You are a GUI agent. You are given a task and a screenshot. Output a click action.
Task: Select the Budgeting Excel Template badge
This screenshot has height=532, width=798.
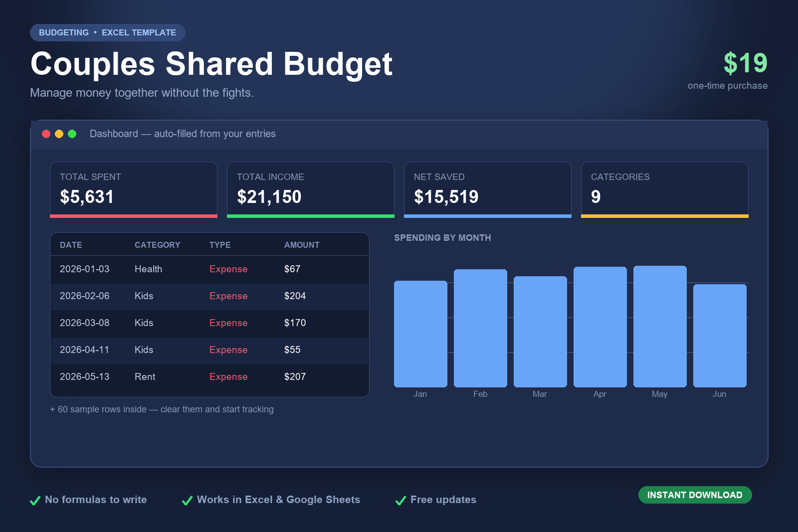[x=108, y=32]
